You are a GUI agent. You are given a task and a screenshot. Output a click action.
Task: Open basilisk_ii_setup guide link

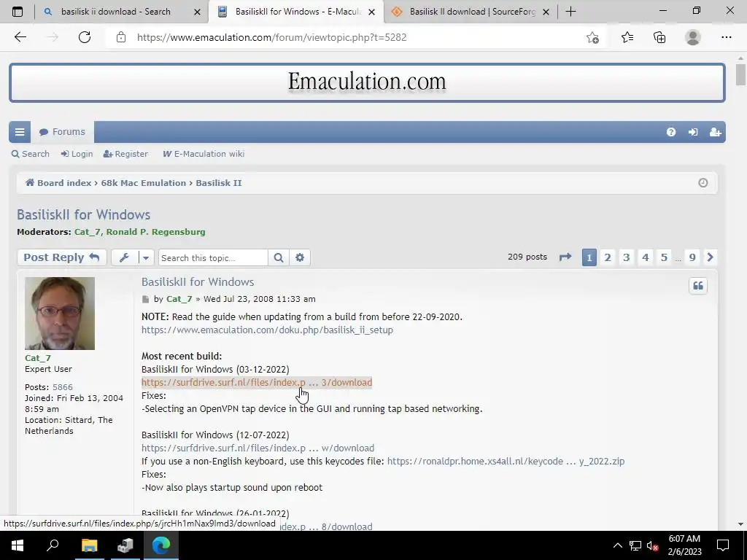[267, 330]
